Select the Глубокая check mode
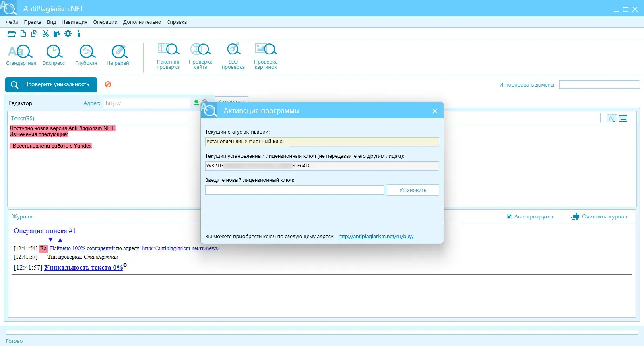 point(86,55)
